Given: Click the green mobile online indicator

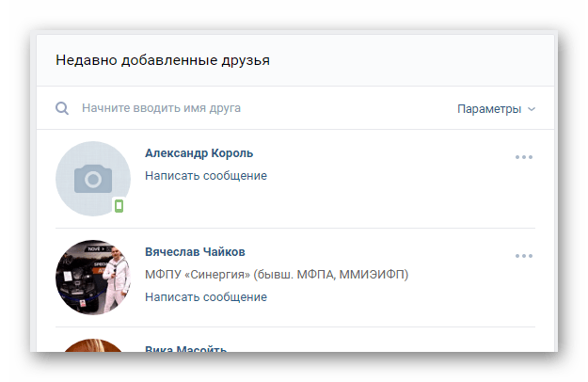Looking at the screenshot, I should point(119,206).
